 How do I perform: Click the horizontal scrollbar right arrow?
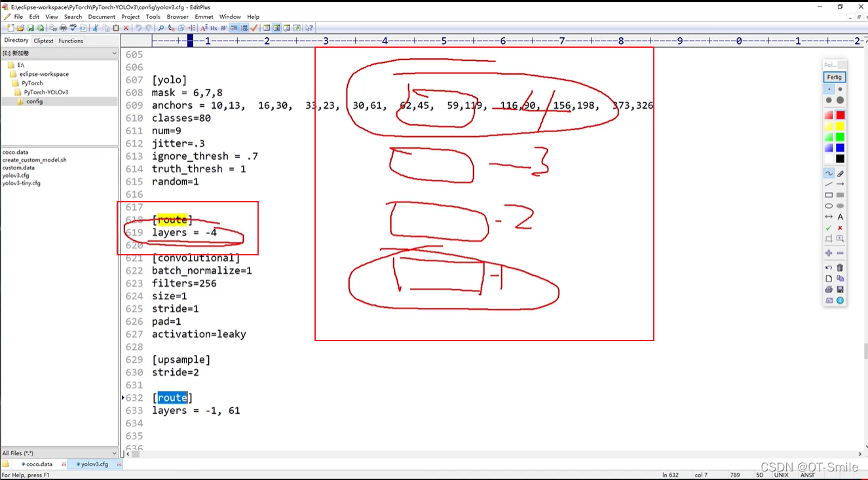click(859, 453)
